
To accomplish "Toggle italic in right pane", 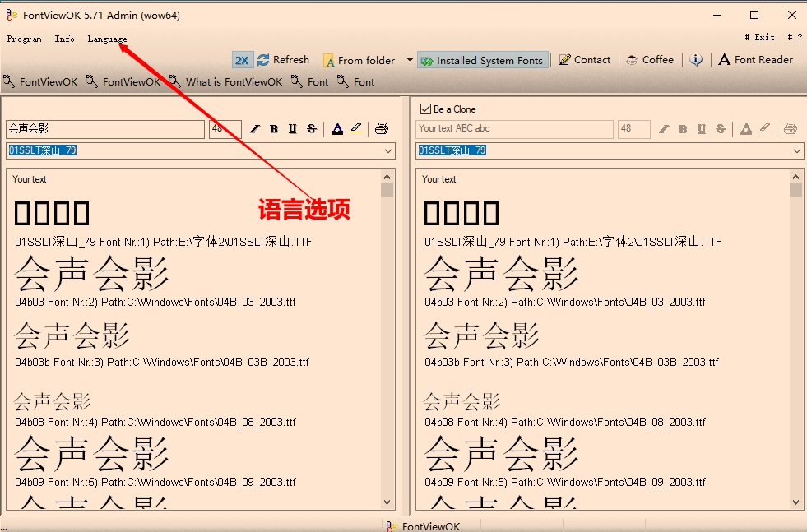I will 664,128.
